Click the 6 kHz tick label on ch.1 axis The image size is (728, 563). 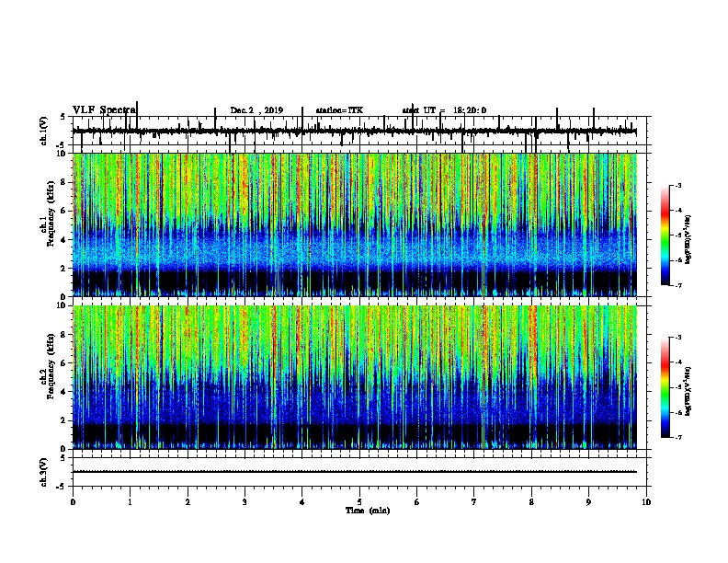tap(64, 211)
